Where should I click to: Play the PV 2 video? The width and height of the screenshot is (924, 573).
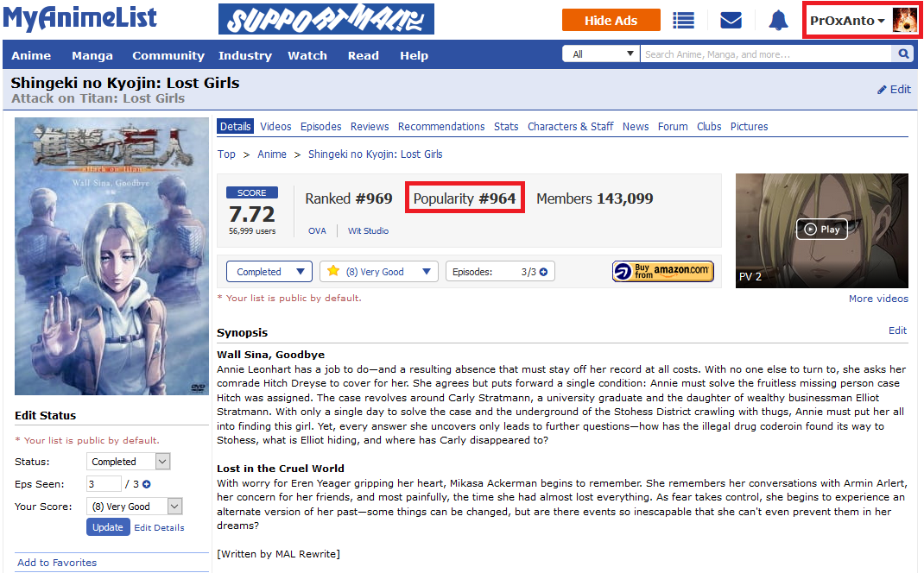pos(821,229)
